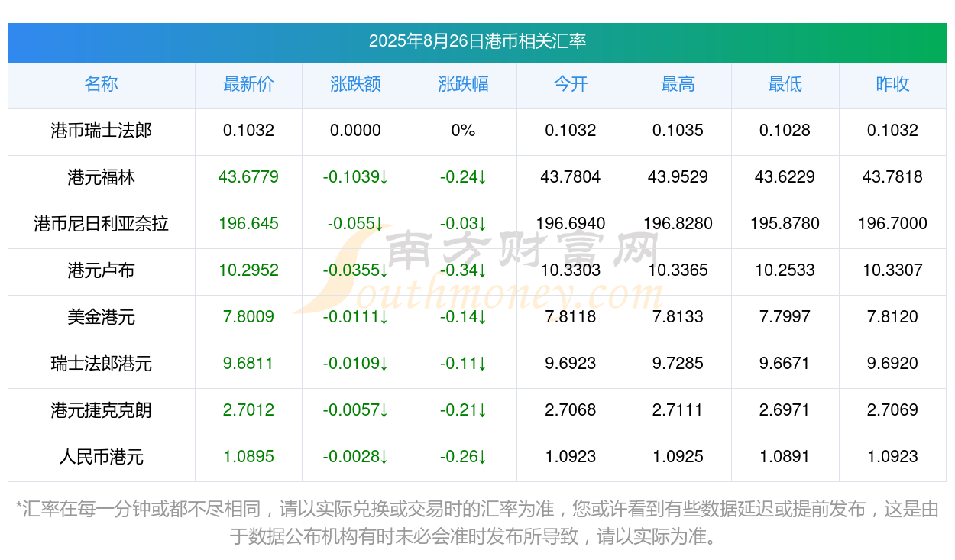Screen dimensions: 955x560
Task: Click opening value 196.6940
Action: pos(571,224)
